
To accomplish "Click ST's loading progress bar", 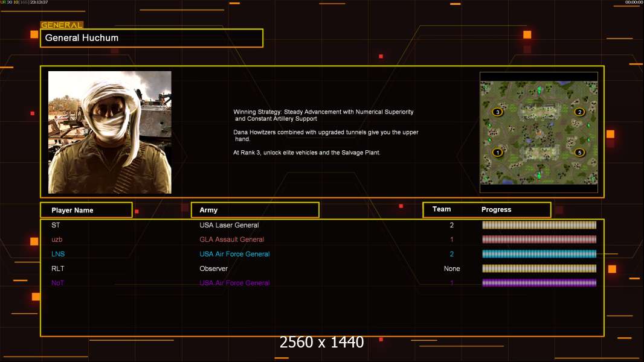I will (x=539, y=224).
